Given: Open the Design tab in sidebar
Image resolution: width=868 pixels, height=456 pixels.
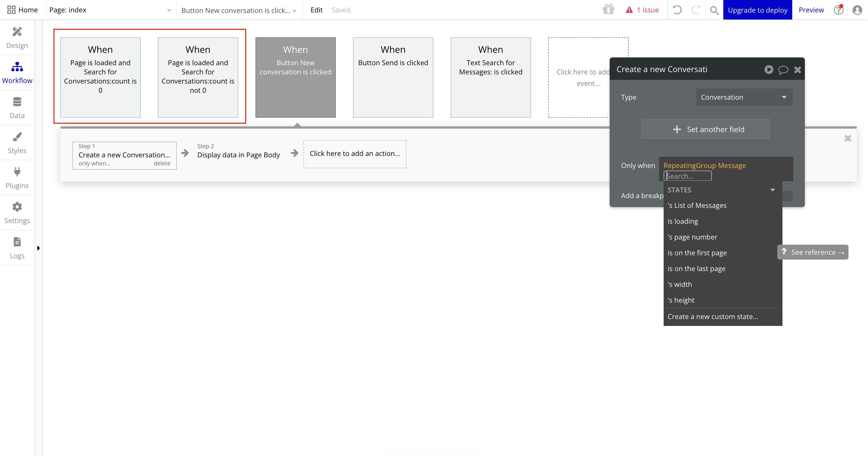Looking at the screenshot, I should click(x=17, y=38).
